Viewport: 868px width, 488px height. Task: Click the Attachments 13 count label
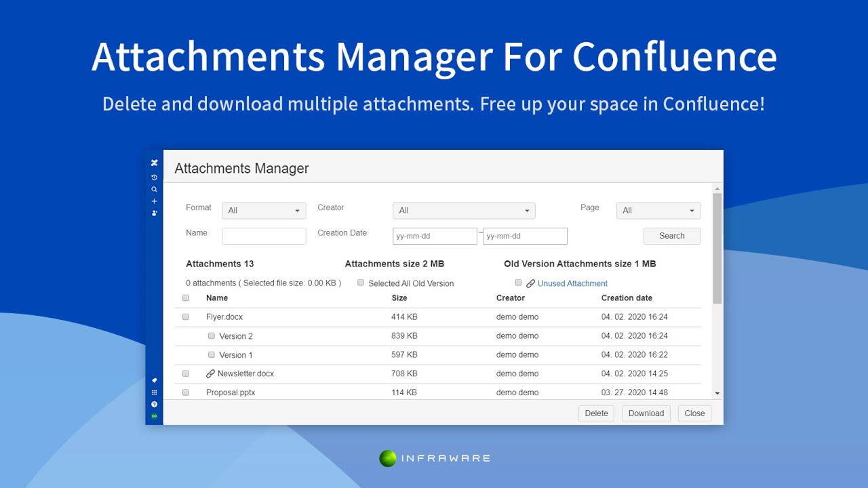pyautogui.click(x=220, y=264)
